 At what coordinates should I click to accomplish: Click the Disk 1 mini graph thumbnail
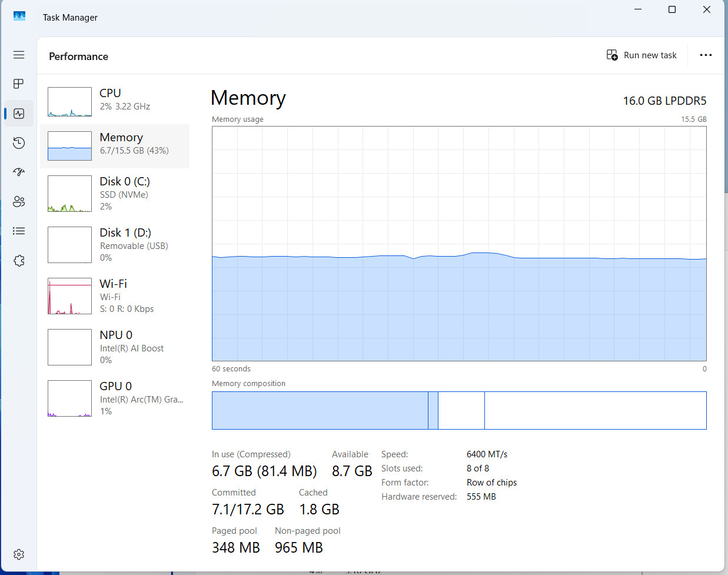(69, 245)
